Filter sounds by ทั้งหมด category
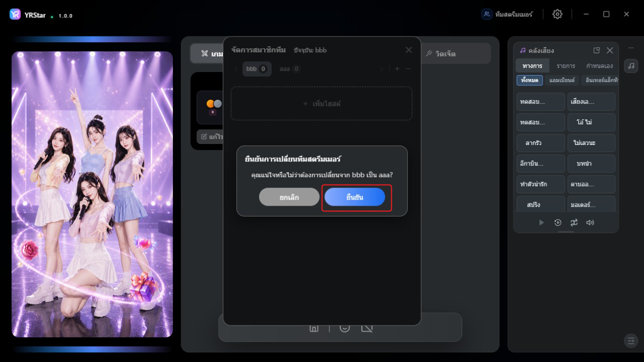The height and width of the screenshot is (362, 644). tap(530, 80)
